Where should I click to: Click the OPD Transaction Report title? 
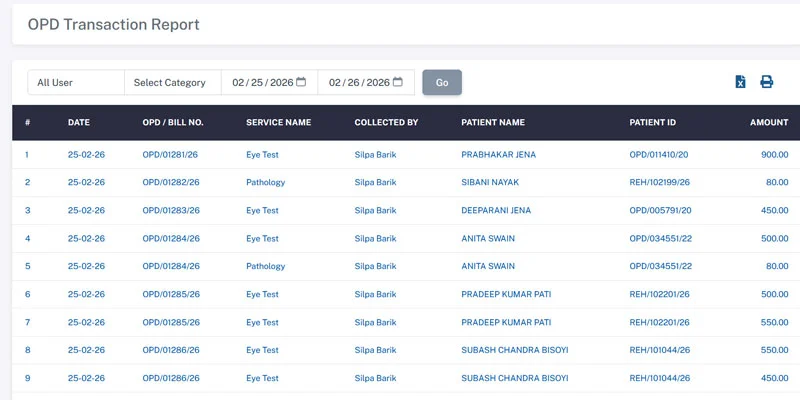point(113,24)
